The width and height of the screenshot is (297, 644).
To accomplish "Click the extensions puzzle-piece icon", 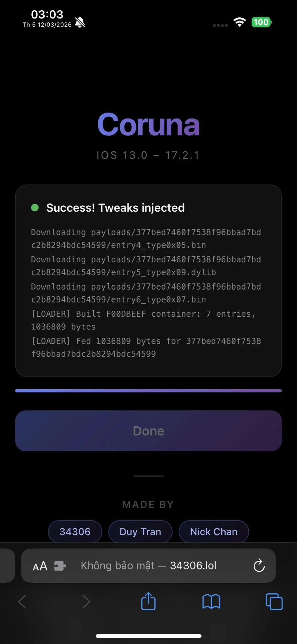I will [60, 566].
